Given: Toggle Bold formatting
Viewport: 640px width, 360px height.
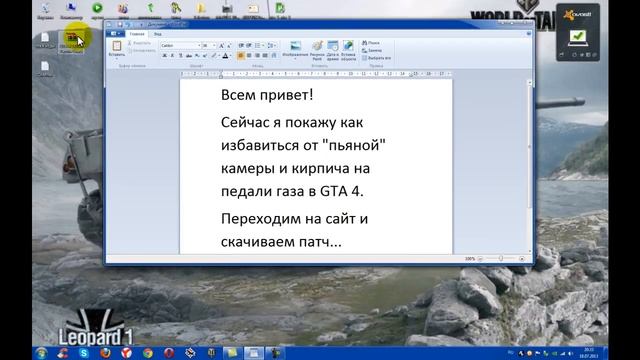Looking at the screenshot, I should tap(164, 56).
